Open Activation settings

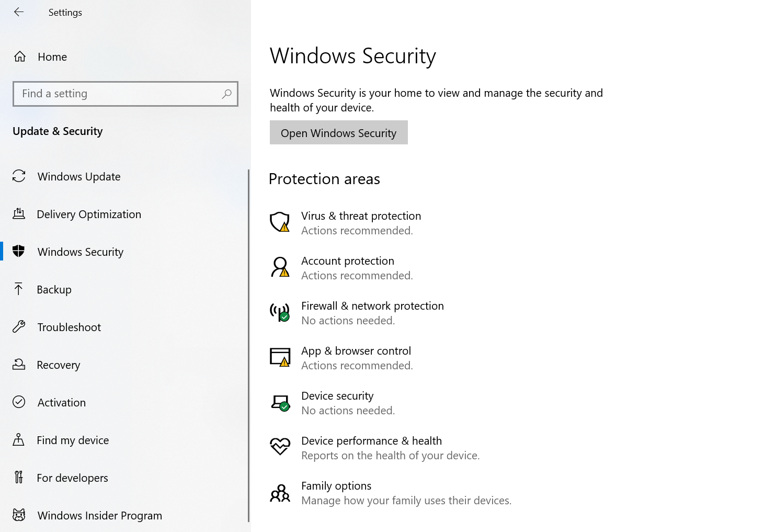(61, 402)
